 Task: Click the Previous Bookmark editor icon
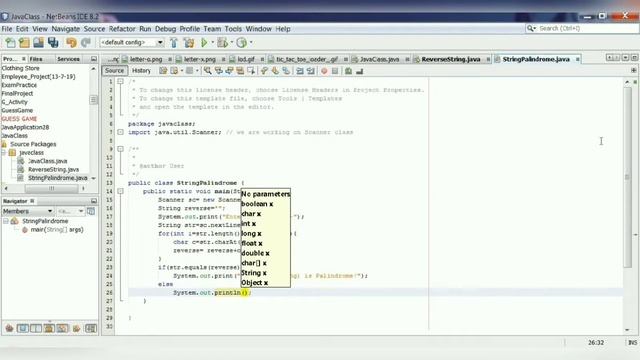(x=264, y=71)
